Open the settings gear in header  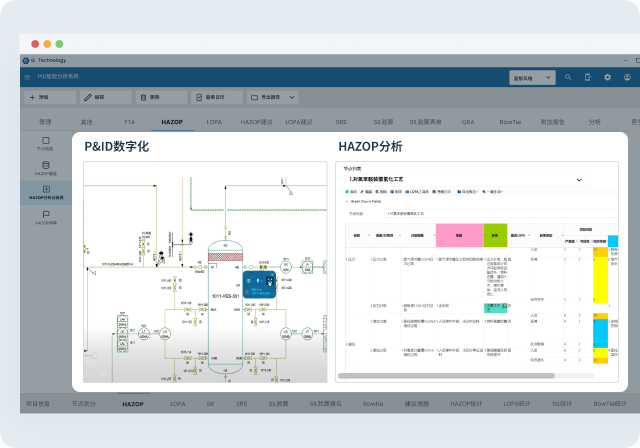coord(607,77)
